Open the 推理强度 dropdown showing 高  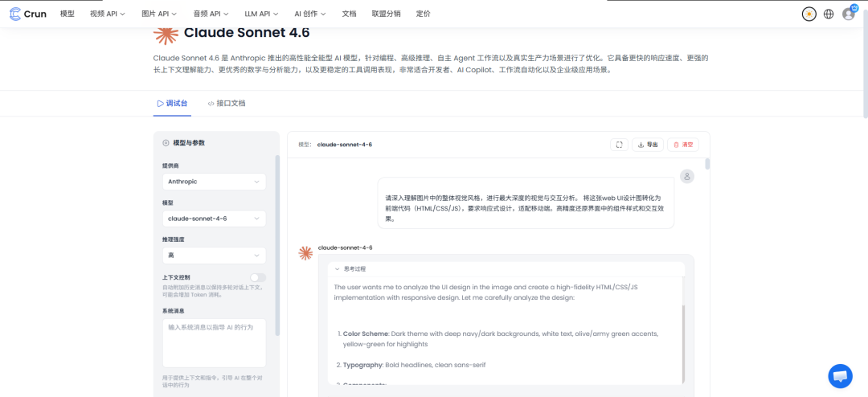point(214,256)
